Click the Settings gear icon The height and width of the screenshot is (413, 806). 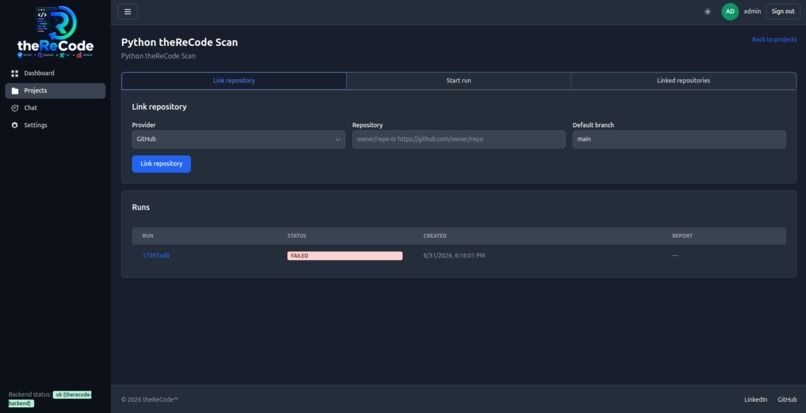coord(14,125)
